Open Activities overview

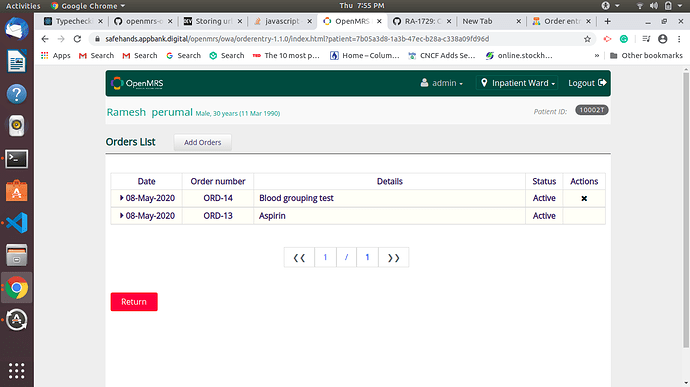point(23,6)
